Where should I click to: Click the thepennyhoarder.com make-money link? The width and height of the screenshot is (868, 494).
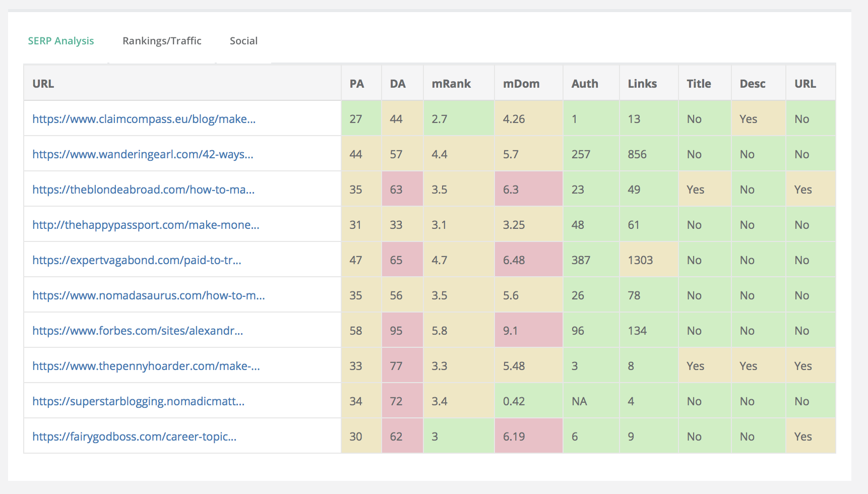[x=146, y=366]
